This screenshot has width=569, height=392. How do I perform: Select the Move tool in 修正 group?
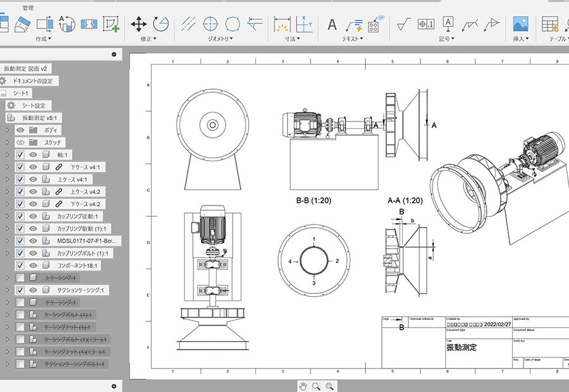click(138, 24)
